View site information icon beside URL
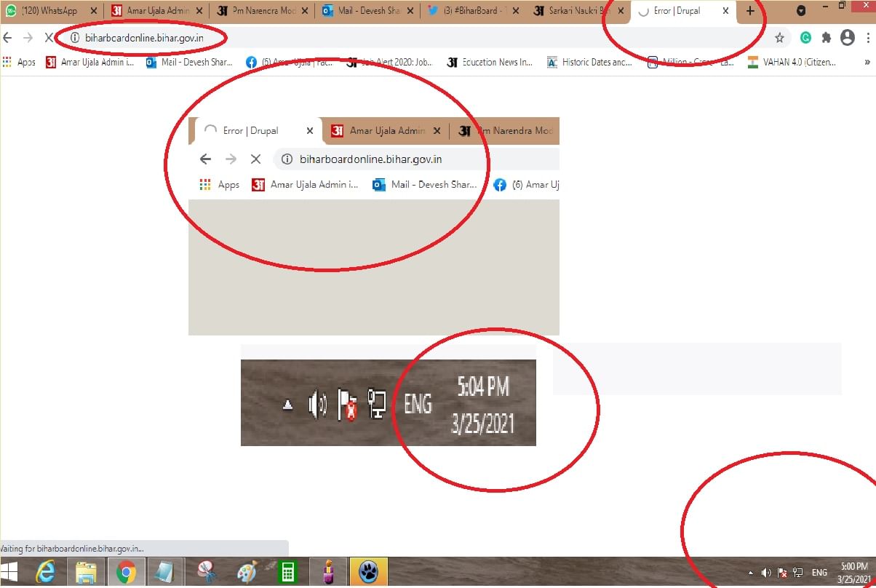 (x=74, y=38)
